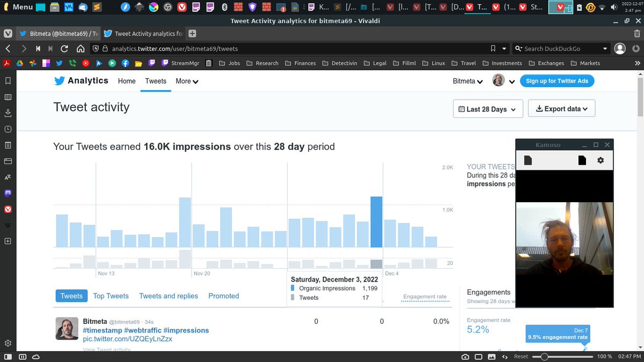Reload the current page
Screen dimensions: 644x362
[x=64, y=48]
